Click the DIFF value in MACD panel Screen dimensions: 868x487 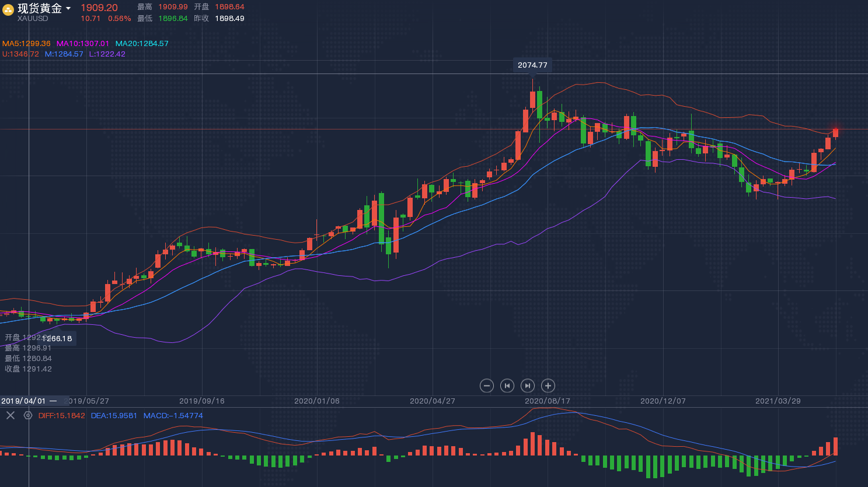[x=61, y=416]
